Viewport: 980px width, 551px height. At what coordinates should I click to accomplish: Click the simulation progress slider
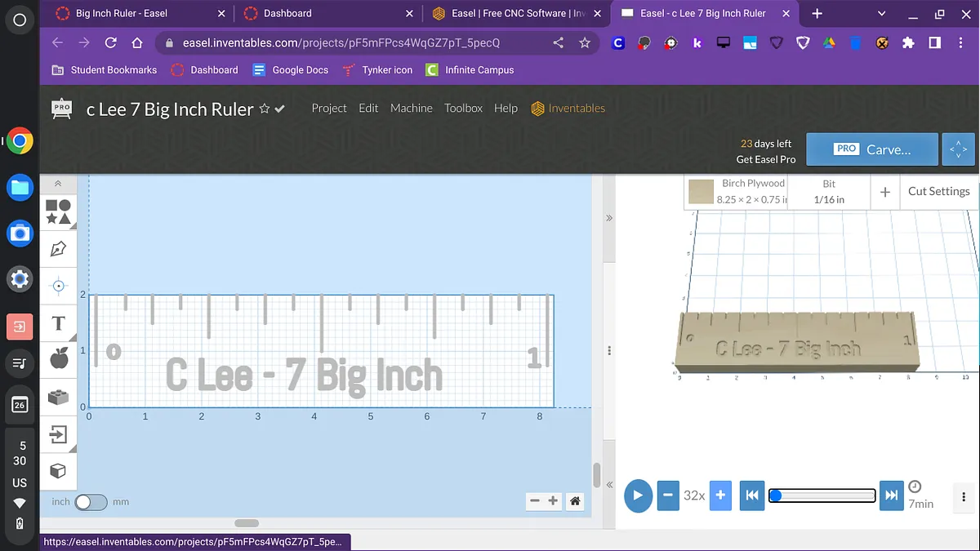point(822,495)
